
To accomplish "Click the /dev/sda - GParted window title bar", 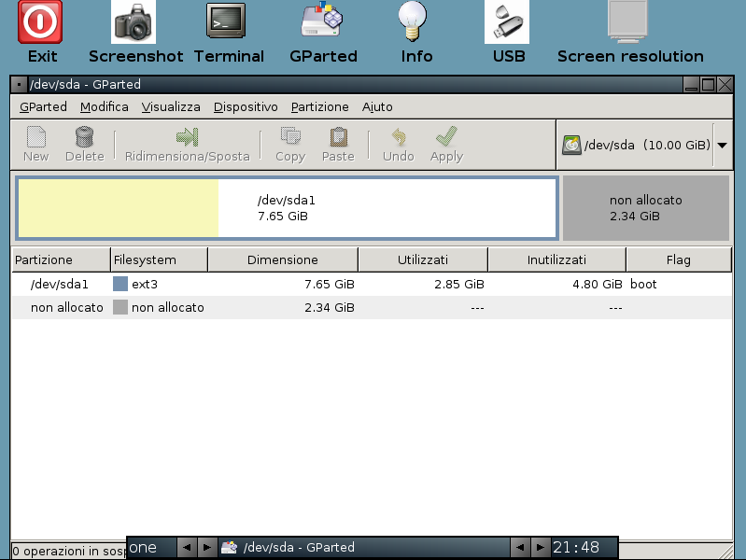I will (355, 85).
